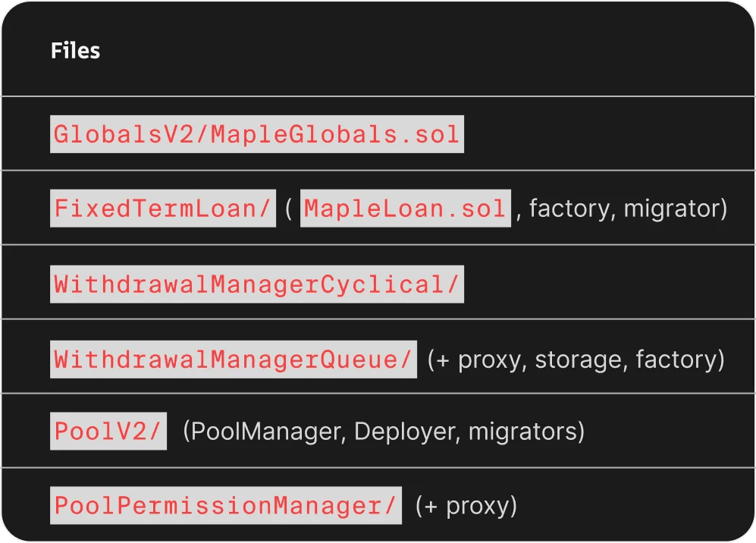Select the GlobalsV2/MapleGlobals.sol code label
This screenshot has height=543, width=756.
[x=257, y=134]
